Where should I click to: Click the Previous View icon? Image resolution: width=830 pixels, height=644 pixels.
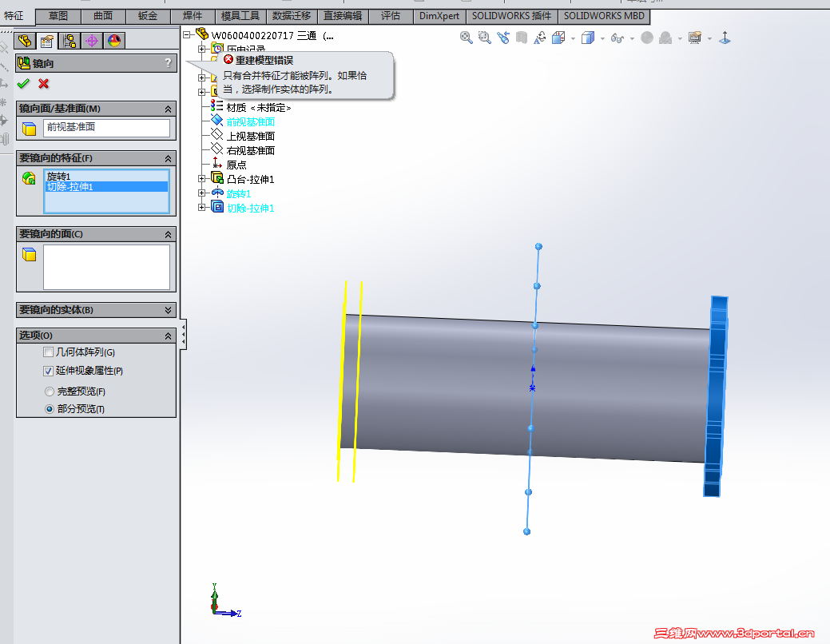click(x=502, y=38)
